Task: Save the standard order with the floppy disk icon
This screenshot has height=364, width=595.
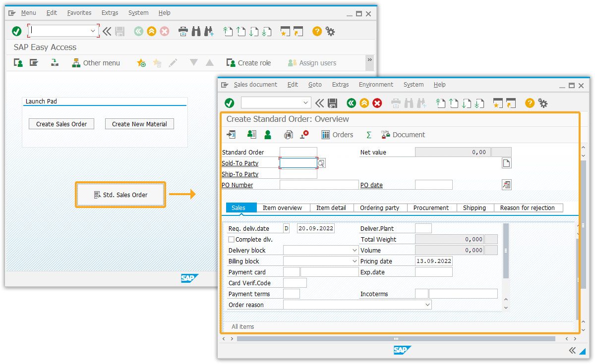Action: tap(333, 103)
